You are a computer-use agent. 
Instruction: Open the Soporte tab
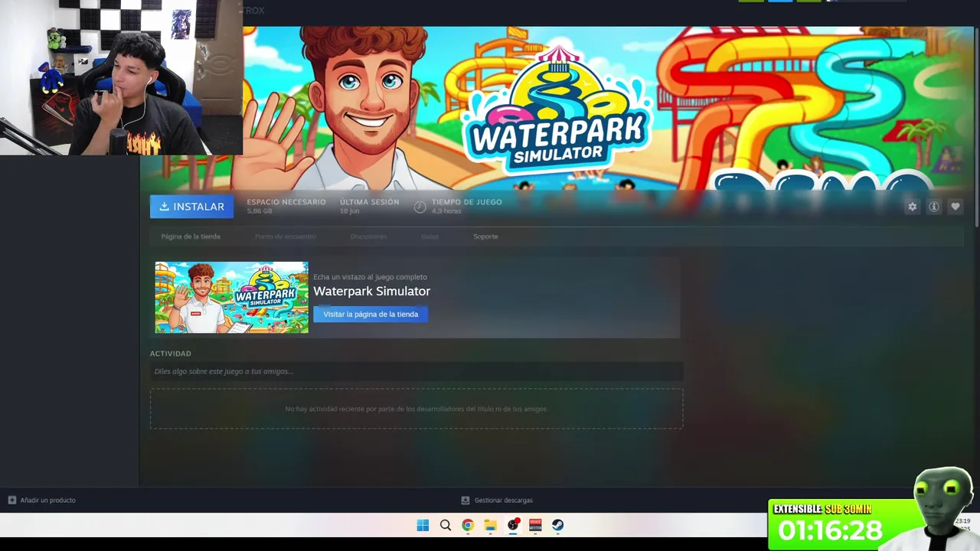485,236
